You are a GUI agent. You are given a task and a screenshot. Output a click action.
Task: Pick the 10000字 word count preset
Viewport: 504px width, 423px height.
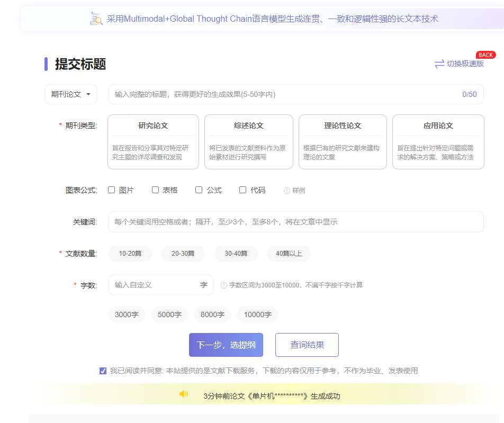tap(257, 314)
